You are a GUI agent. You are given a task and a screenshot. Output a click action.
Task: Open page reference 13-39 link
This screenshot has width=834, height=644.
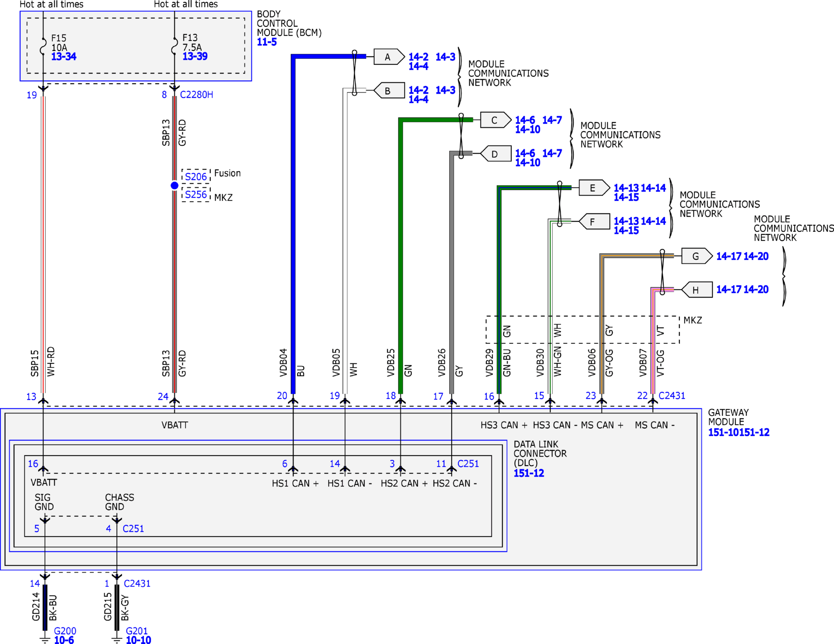pyautogui.click(x=195, y=56)
